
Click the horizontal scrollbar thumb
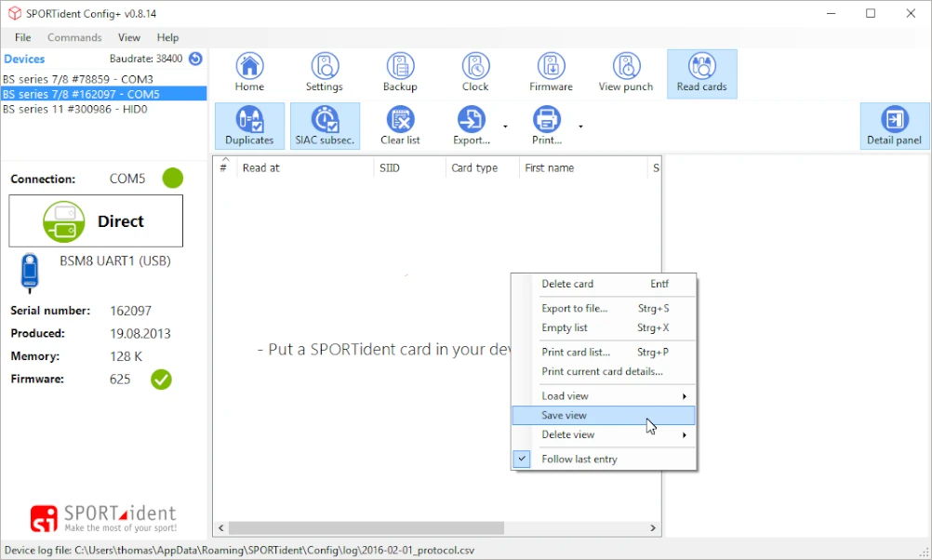(x=366, y=527)
